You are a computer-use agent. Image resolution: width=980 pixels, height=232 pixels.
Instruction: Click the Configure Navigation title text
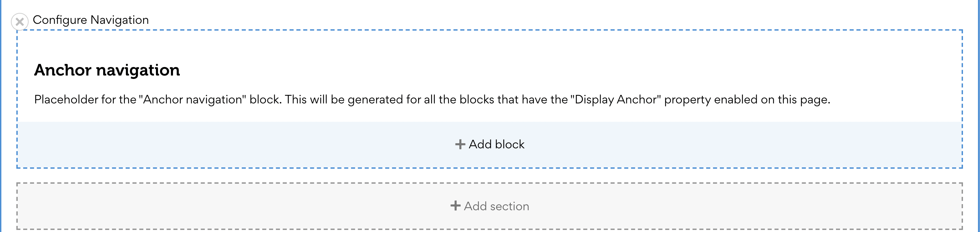[x=91, y=20]
